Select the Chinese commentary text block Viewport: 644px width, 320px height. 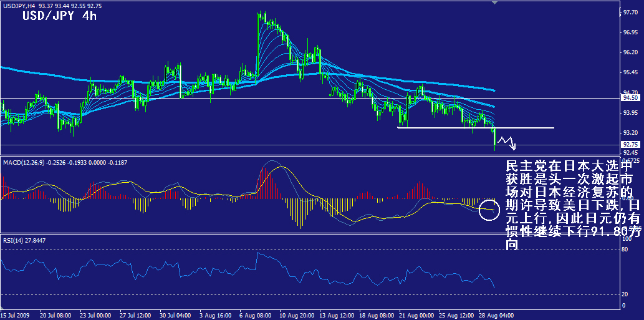tap(572, 205)
